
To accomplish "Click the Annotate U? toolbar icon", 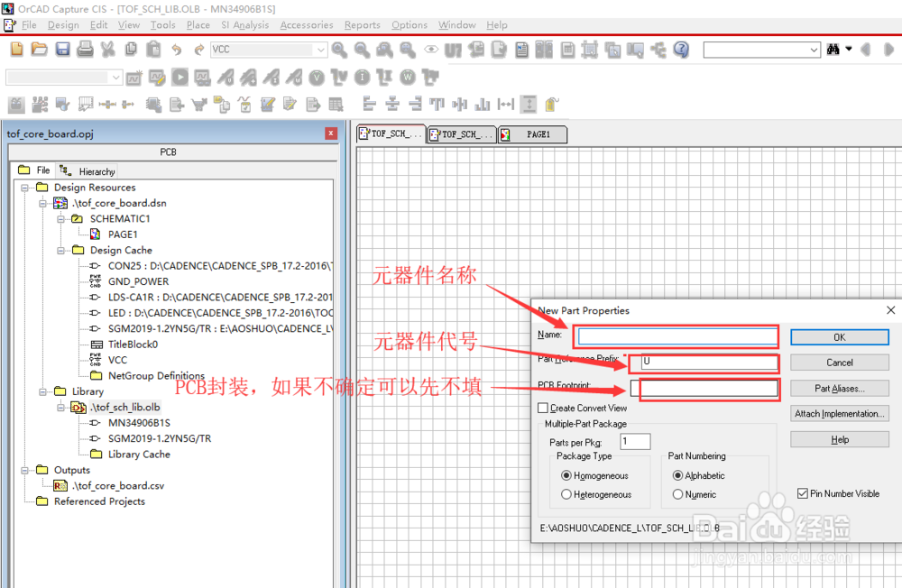I will 454,51.
